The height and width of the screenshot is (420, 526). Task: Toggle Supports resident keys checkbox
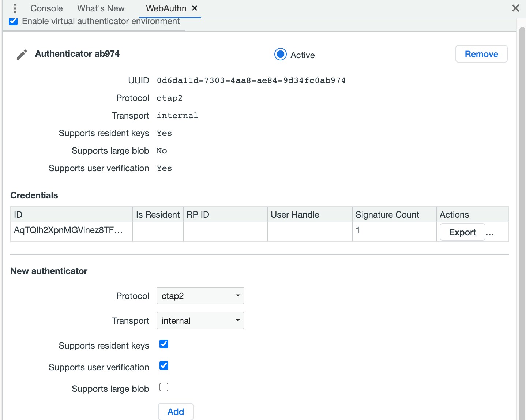pos(164,344)
